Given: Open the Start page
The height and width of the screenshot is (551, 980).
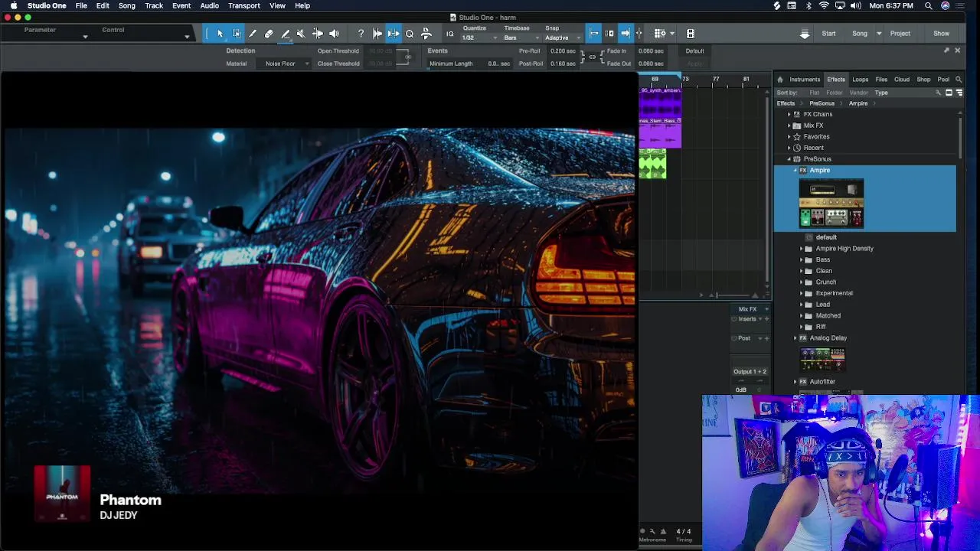Looking at the screenshot, I should [x=828, y=34].
